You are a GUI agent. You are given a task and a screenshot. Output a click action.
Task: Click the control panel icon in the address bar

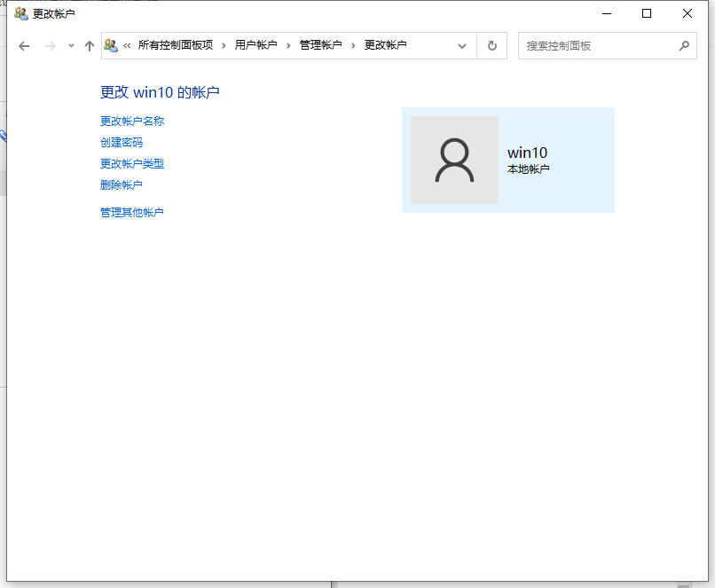click(x=110, y=44)
